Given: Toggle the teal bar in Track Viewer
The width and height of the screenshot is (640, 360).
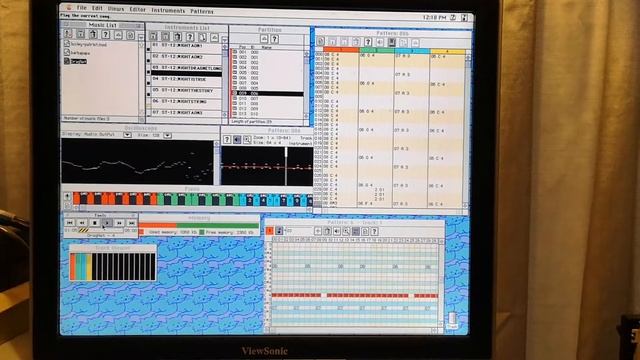Looking at the screenshot, I should click(78, 267).
